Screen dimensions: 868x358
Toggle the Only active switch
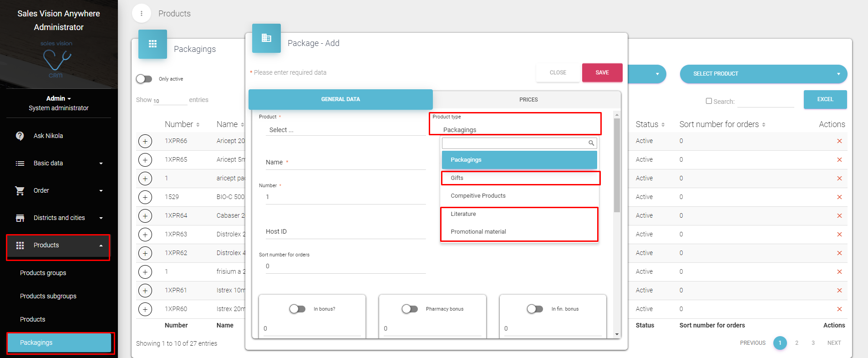(x=144, y=79)
